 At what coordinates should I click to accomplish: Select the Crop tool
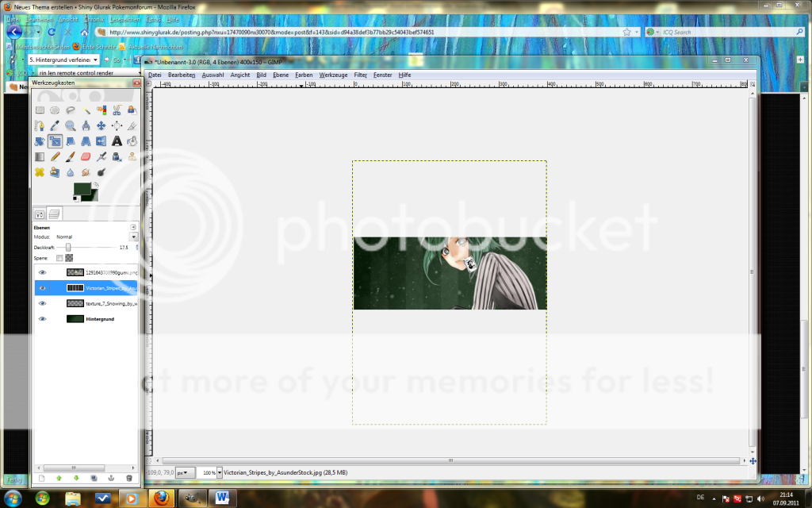(x=132, y=125)
